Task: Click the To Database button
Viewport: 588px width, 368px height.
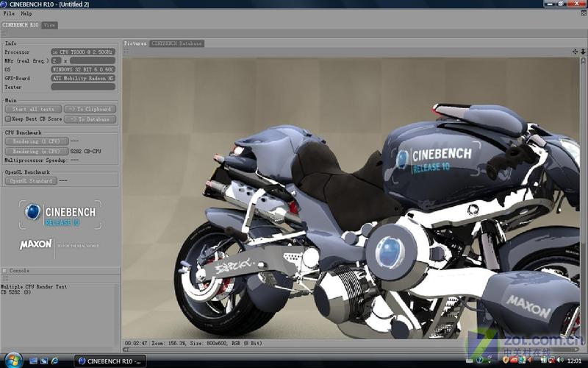Action: click(x=90, y=119)
